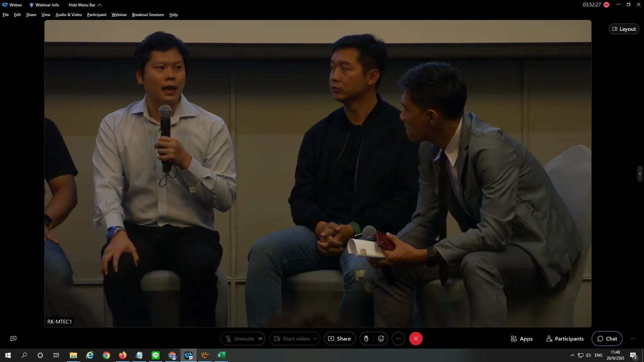Open Task View in the taskbar
Screen dimensions: 644x362
(x=56, y=355)
